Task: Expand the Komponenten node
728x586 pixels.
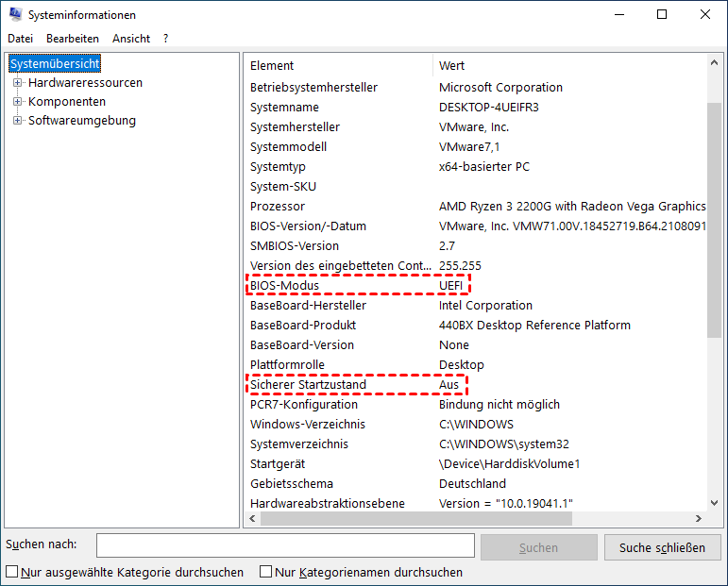Action: [17, 102]
